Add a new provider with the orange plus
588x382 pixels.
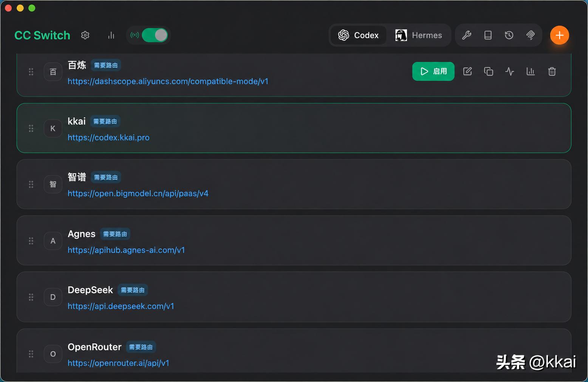coord(559,35)
